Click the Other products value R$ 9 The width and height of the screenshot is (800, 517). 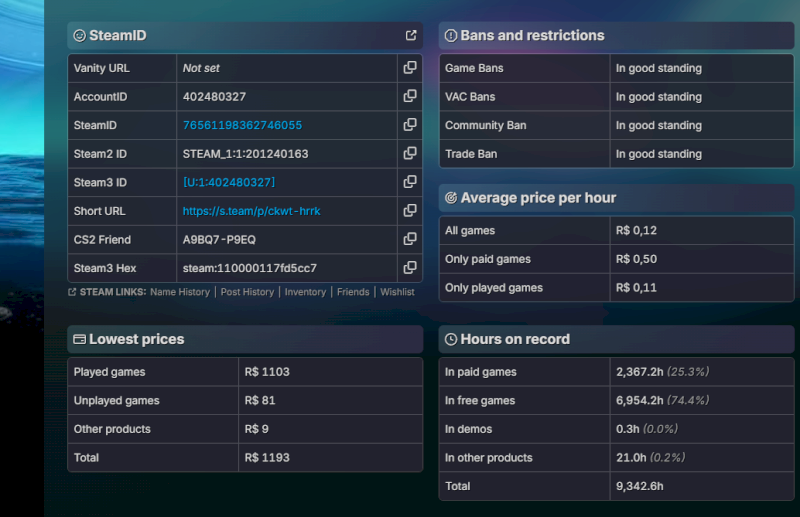point(256,429)
